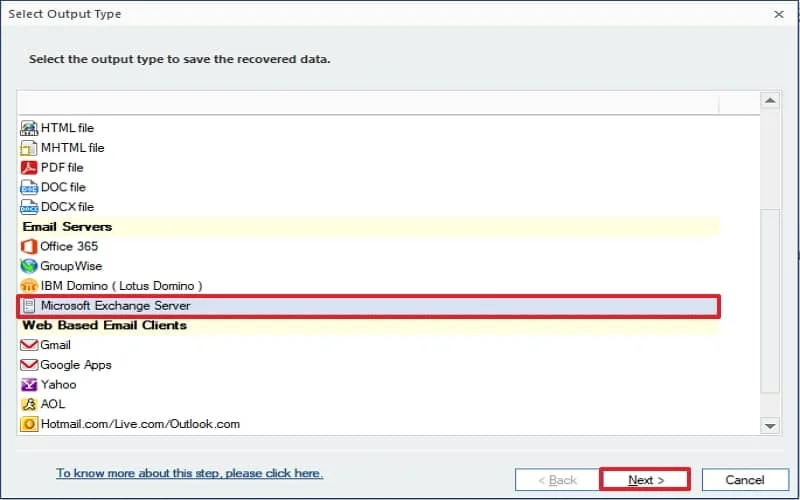Click the vertical scrollbar thumb
The height and width of the screenshot is (500, 800).
coord(770,301)
